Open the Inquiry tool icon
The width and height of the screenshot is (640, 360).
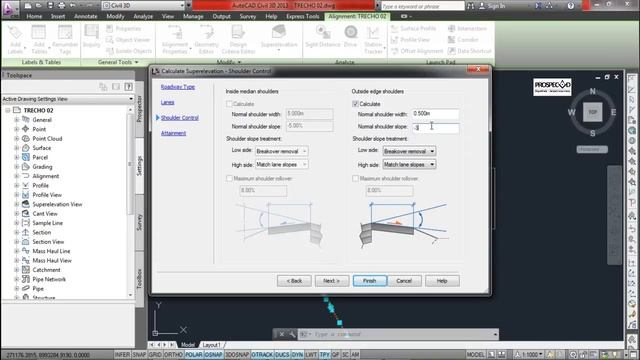(91, 36)
